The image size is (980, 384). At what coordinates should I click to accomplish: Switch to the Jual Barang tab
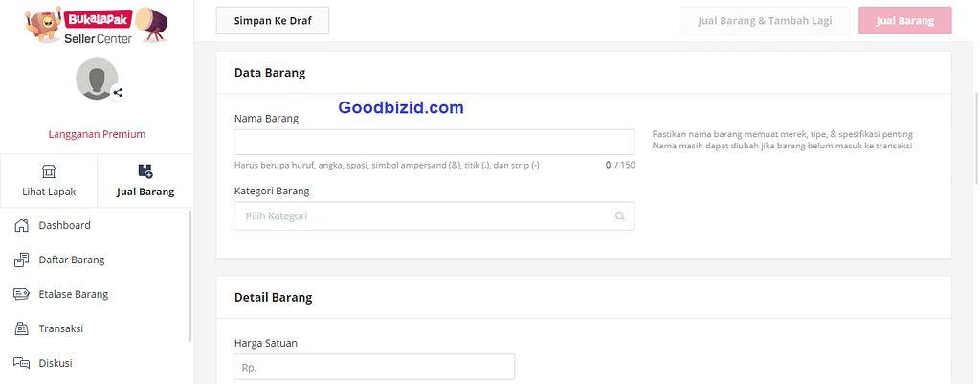[x=145, y=181]
